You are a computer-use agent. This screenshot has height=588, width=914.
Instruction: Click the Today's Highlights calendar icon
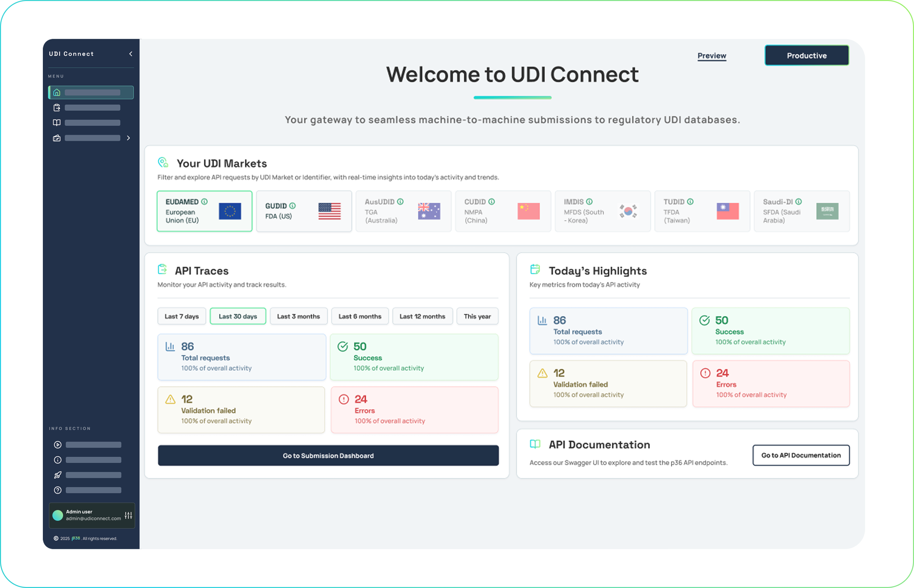(x=535, y=270)
